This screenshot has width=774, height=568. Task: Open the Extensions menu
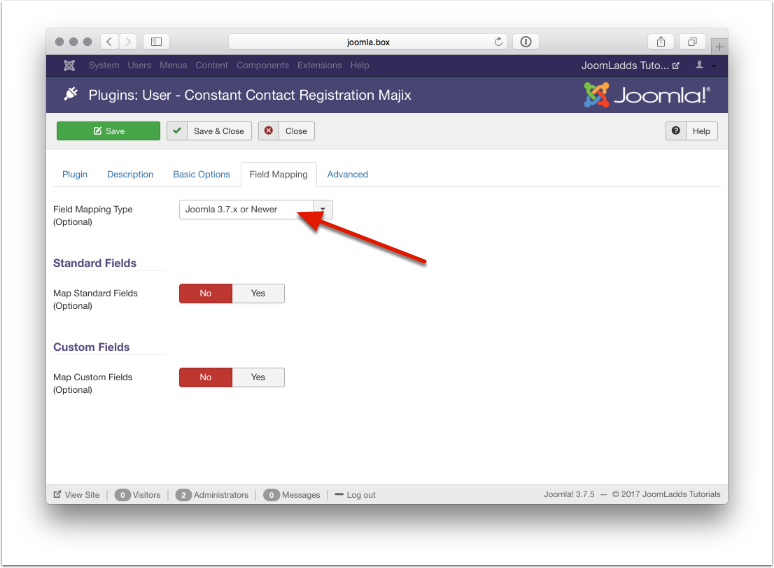coord(319,65)
